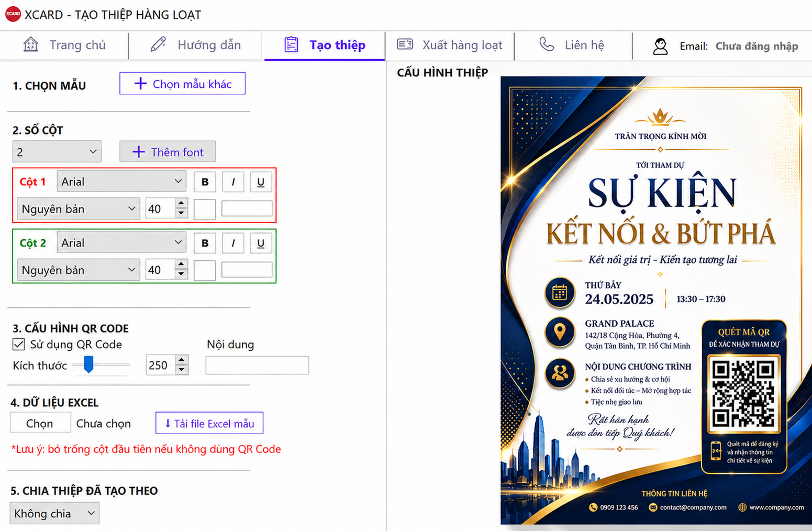Select the Tạo thiệp tab
Screen dimensions: 812x531
click(x=325, y=45)
